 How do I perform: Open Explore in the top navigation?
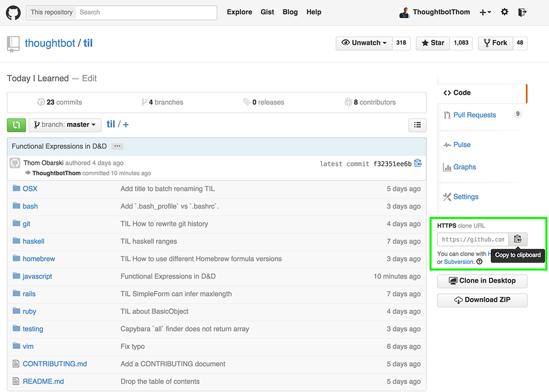[x=239, y=12]
